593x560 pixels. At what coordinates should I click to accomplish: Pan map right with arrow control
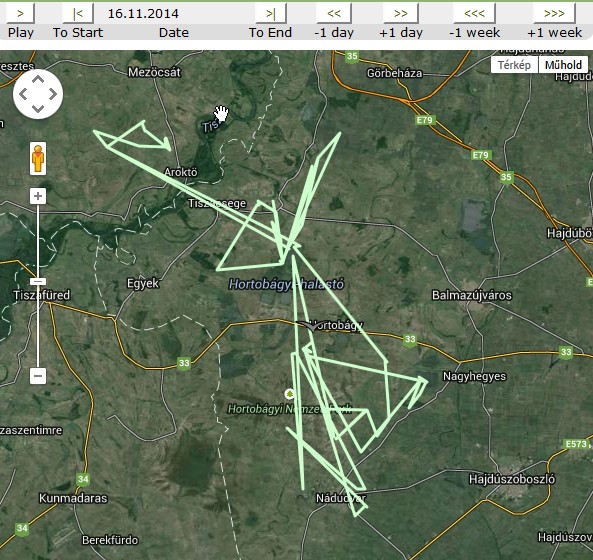coord(53,94)
